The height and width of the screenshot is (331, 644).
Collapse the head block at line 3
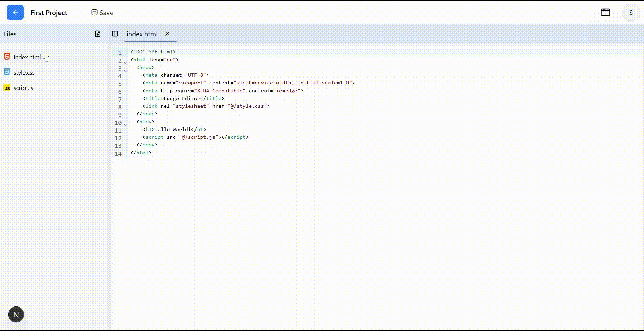[x=125, y=70]
